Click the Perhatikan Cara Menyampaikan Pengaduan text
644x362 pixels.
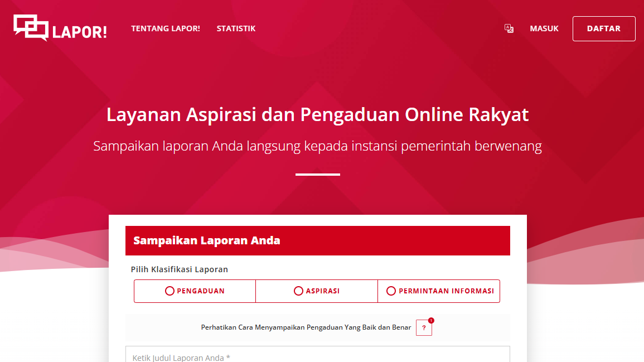click(x=306, y=327)
